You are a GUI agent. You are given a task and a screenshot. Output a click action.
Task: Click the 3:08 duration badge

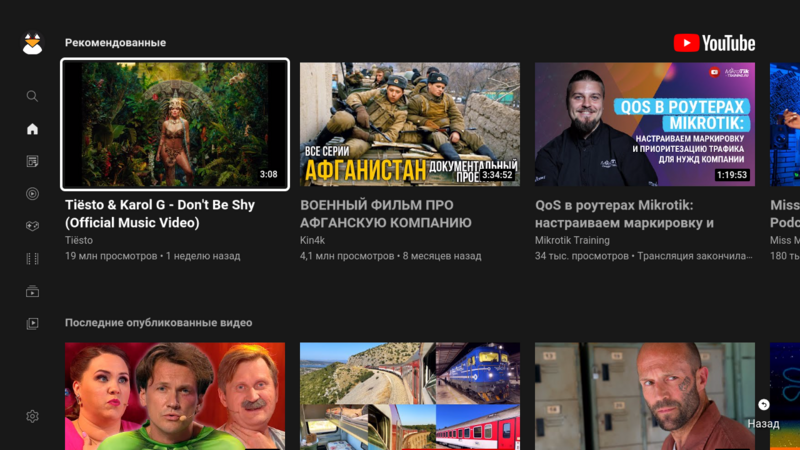268,174
